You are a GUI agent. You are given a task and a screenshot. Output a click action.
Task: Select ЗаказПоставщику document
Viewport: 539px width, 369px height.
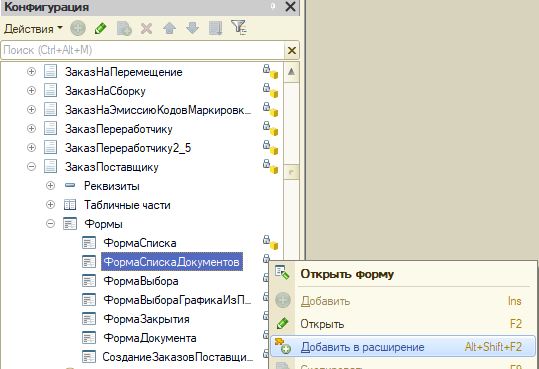(112, 167)
